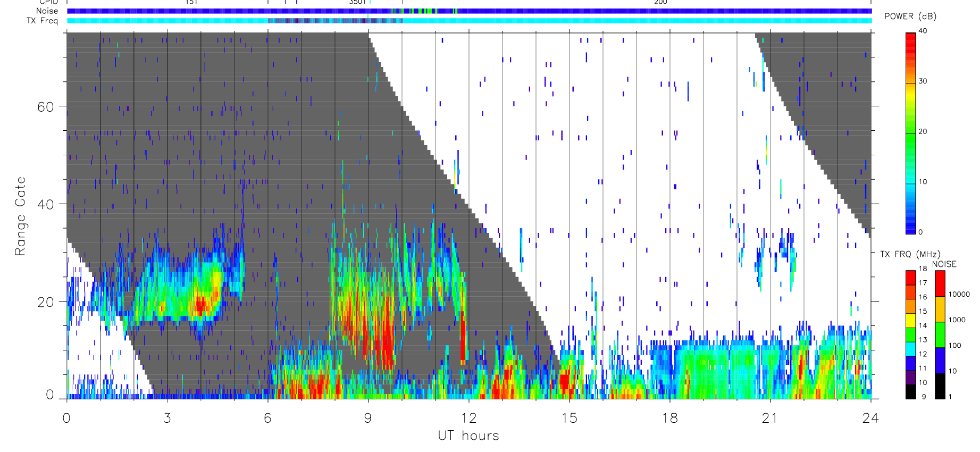This screenshot has height=452, width=980.
Task: Click the TX FRQ color scale bar
Action: [x=911, y=334]
